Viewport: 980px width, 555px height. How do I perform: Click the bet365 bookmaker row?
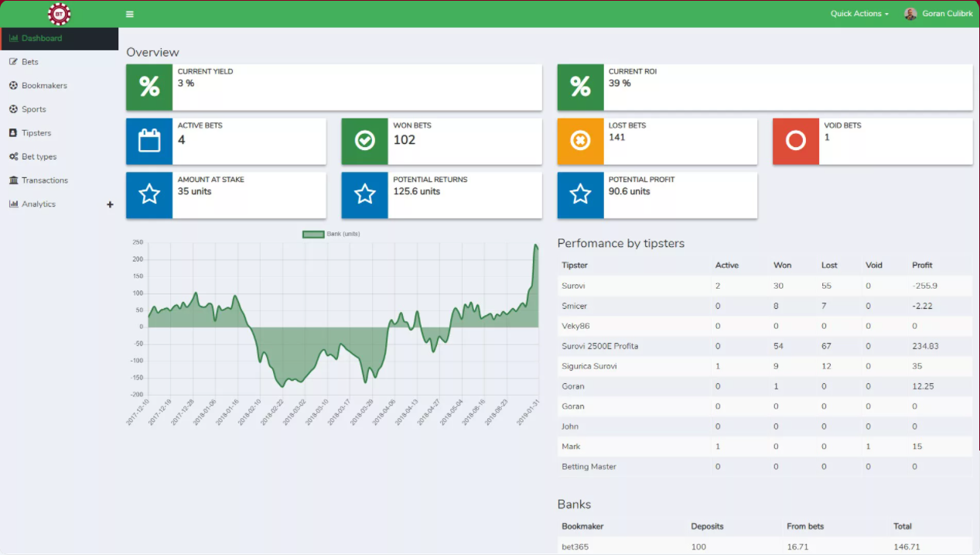click(x=765, y=546)
